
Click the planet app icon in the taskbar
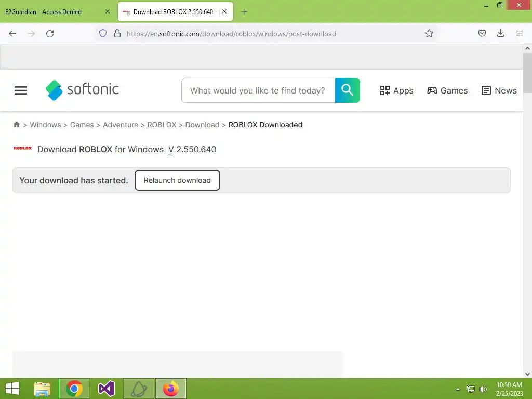point(139,389)
